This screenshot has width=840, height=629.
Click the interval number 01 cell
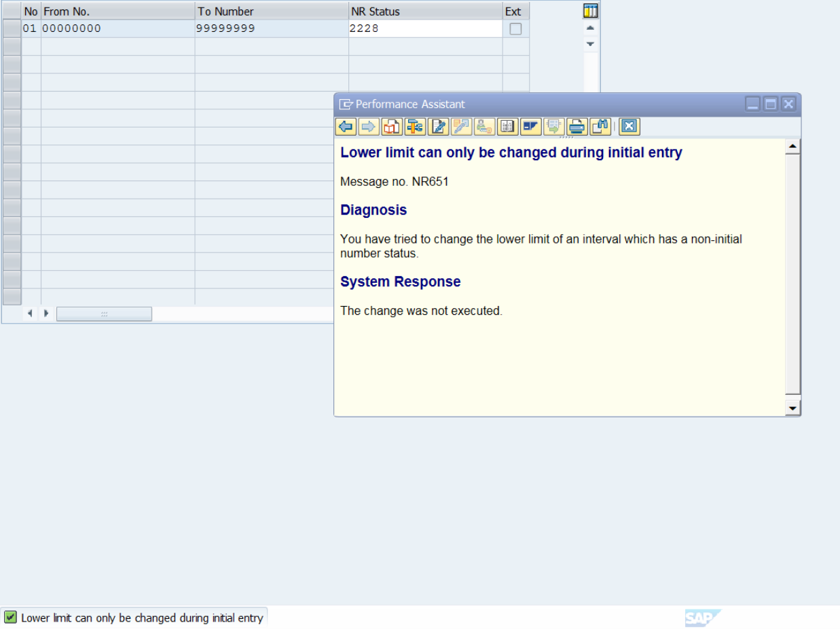point(31,28)
